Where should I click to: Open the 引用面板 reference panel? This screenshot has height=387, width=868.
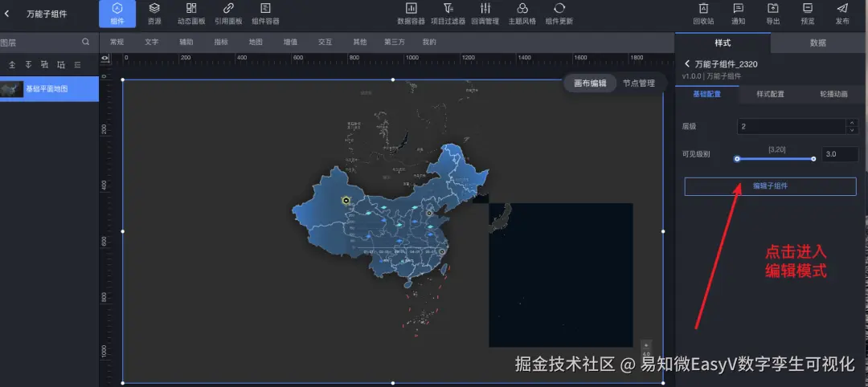[228, 14]
